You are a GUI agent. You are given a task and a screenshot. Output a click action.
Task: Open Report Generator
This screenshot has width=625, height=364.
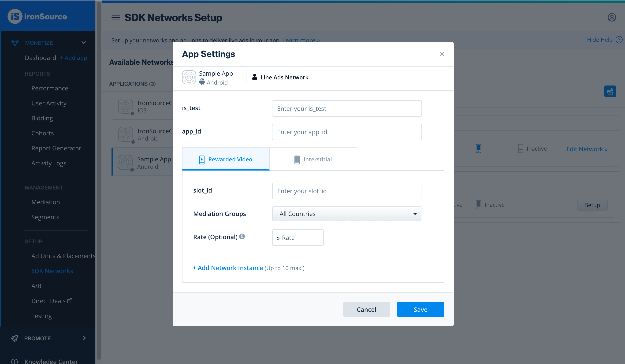(x=56, y=148)
